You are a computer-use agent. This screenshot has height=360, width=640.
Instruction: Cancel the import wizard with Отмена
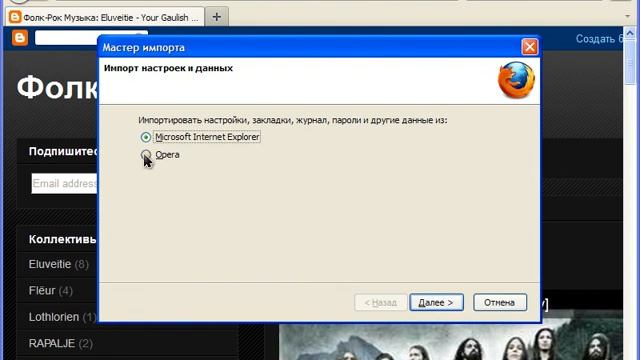(500, 302)
